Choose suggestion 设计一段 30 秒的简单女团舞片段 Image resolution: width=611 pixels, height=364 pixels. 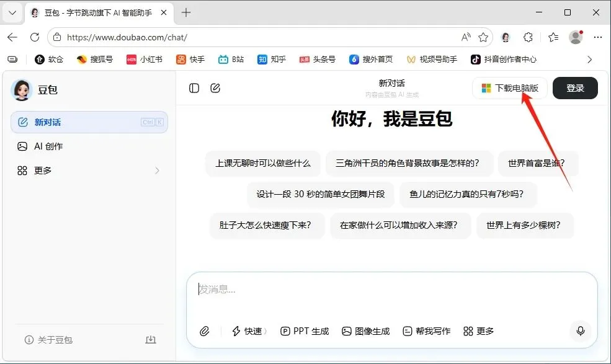[x=320, y=194]
